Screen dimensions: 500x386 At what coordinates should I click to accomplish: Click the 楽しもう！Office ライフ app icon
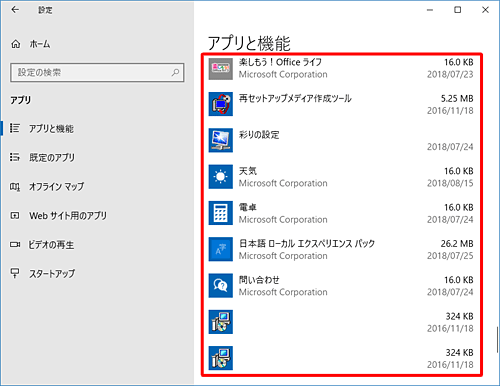(x=221, y=68)
